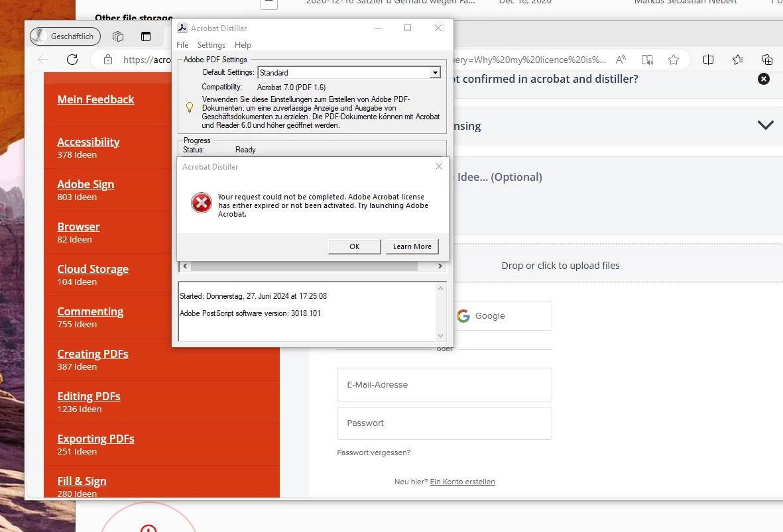
Task: Open the Browser category
Action: click(78, 227)
